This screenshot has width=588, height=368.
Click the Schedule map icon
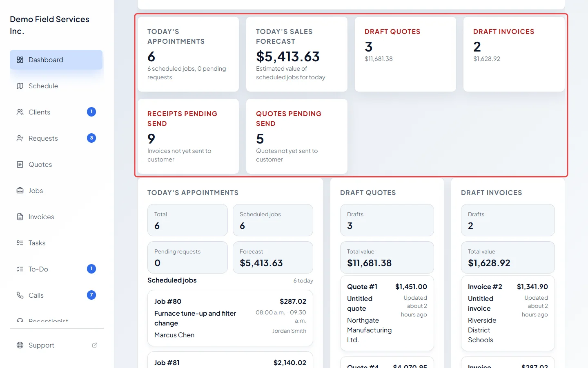pyautogui.click(x=20, y=86)
